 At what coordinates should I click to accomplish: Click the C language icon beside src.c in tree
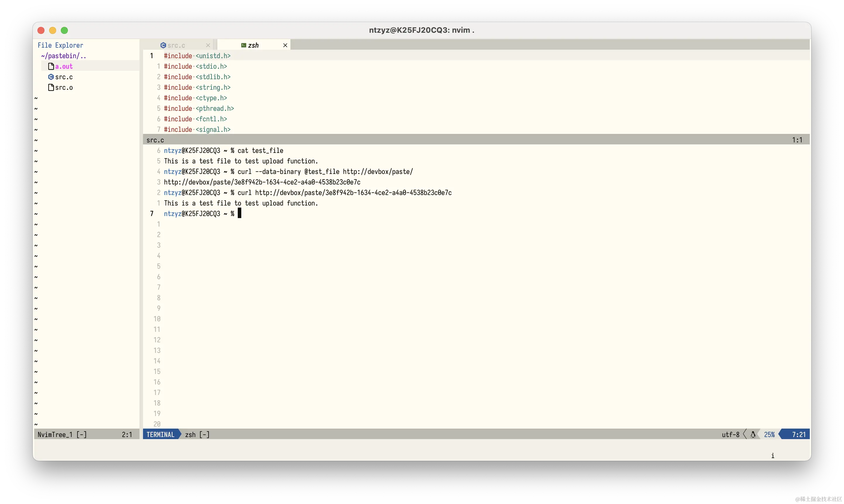(x=51, y=77)
